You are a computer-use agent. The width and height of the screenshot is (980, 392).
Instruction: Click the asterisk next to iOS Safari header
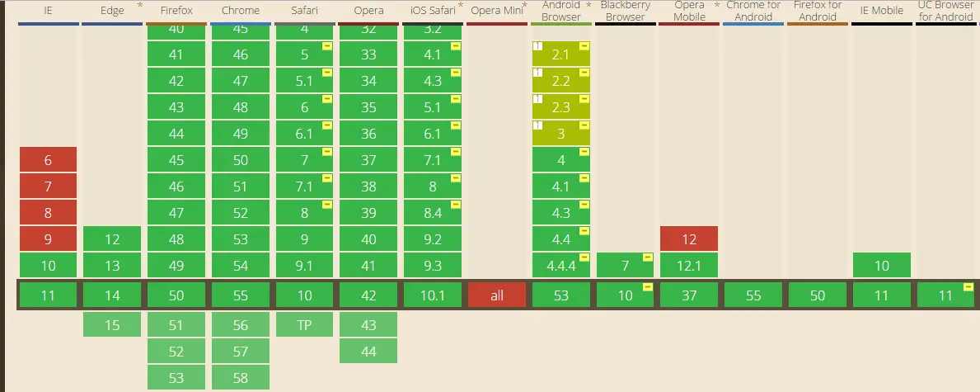click(x=461, y=6)
